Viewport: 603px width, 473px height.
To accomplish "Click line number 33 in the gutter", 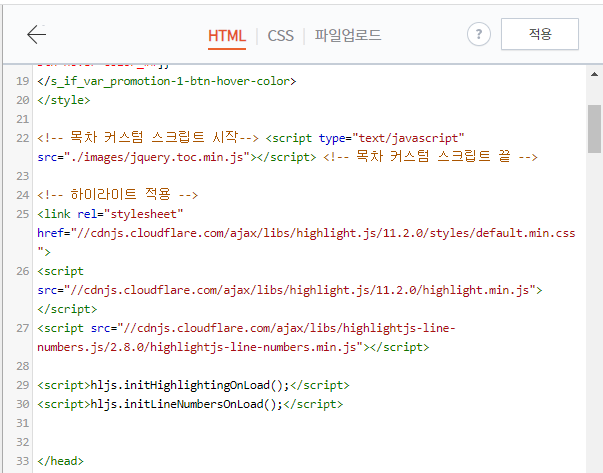I will (23, 461).
